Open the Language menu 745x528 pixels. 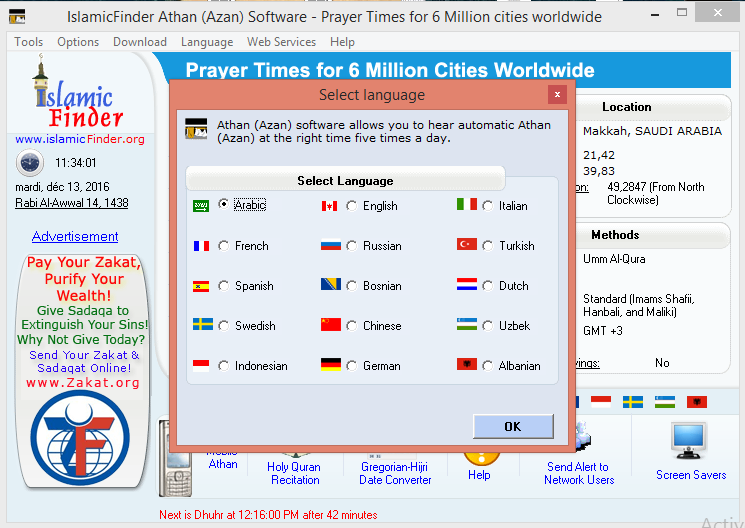207,42
